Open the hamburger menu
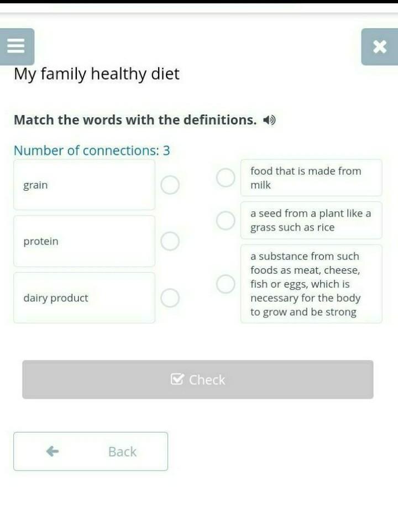Image resolution: width=398 pixels, height=532 pixels. [17, 46]
